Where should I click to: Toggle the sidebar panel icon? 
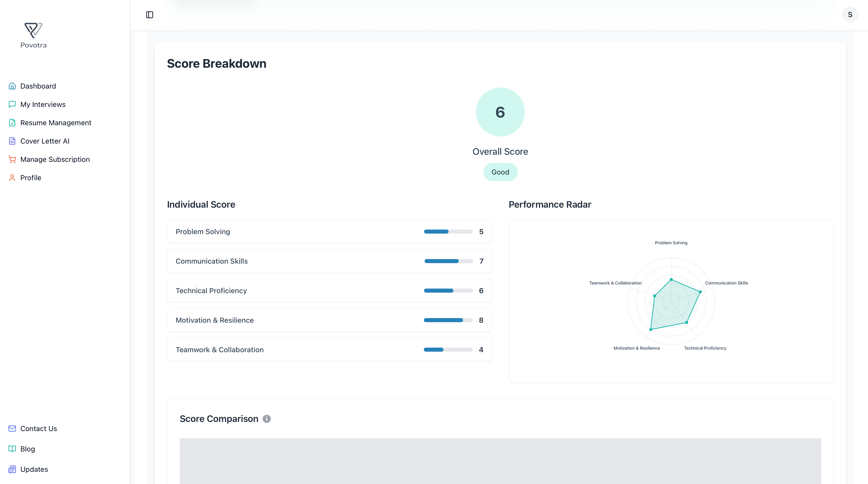click(x=150, y=15)
